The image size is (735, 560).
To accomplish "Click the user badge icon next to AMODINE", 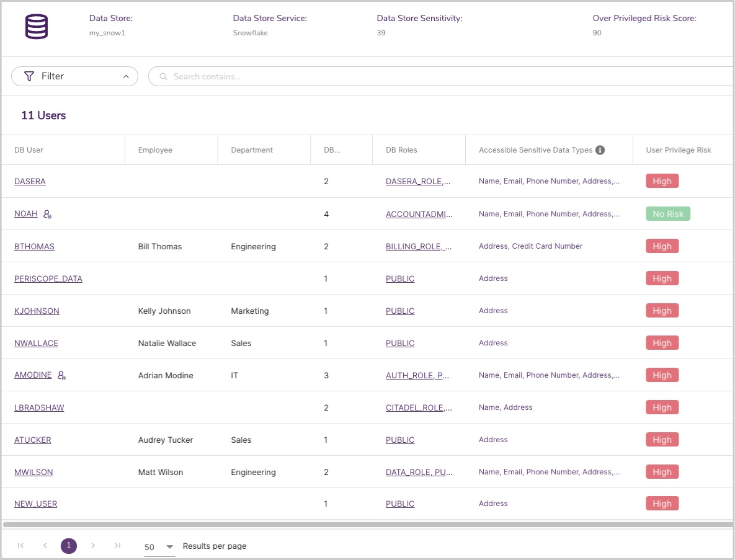I will tap(61, 376).
